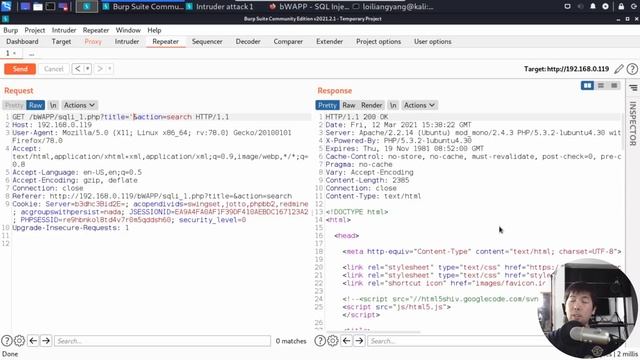
Task: Open the Project menu
Action: (x=35, y=30)
